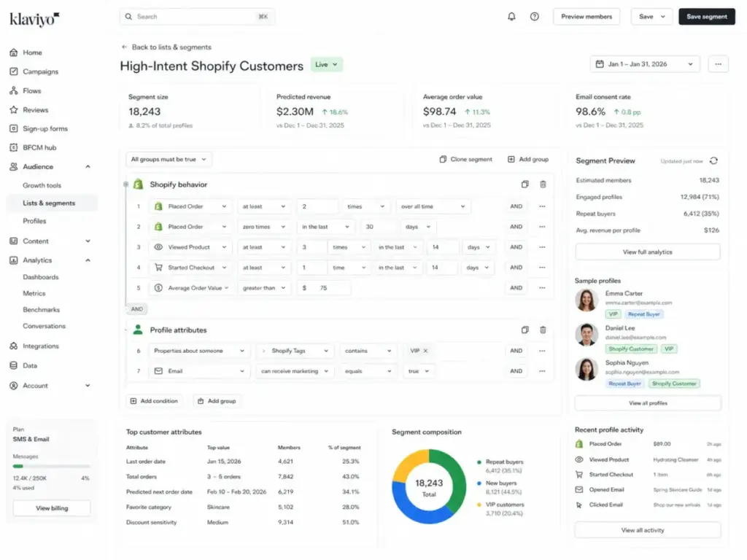Click the Average Order Value amount field
The image size is (747, 560).
[x=323, y=288]
